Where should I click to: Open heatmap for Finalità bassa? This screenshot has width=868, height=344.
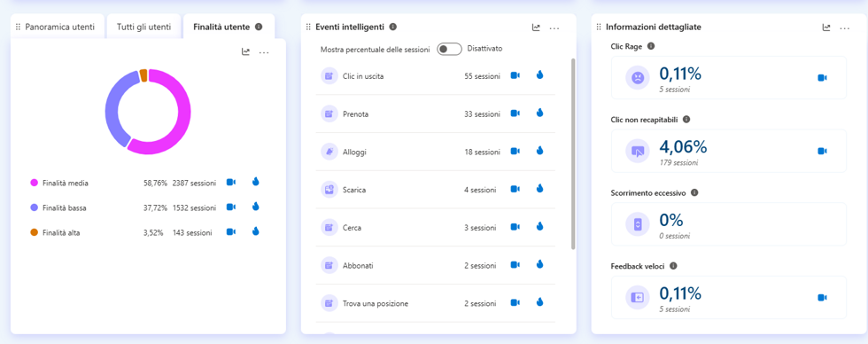point(255,207)
